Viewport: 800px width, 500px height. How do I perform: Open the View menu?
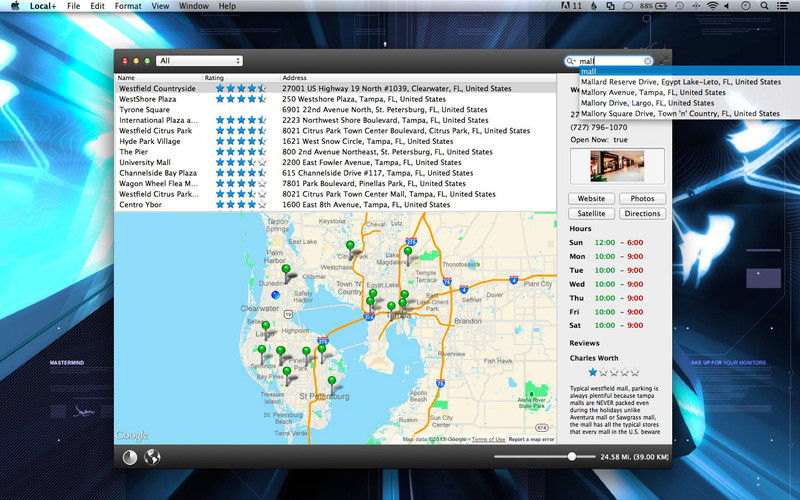[x=160, y=6]
